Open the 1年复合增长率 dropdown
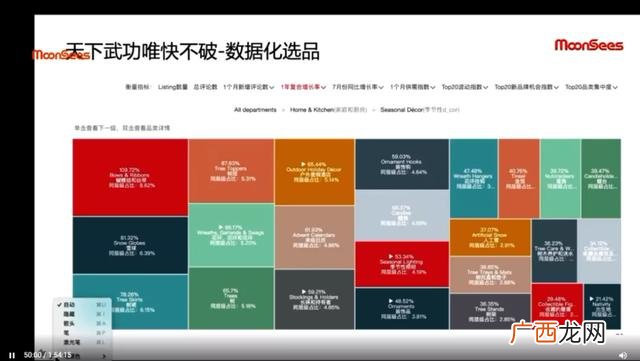The width and height of the screenshot is (640, 361). click(303, 87)
